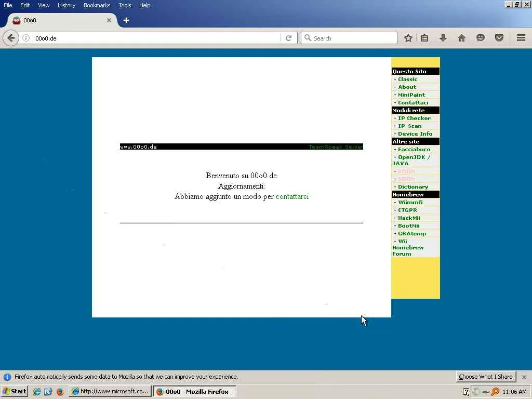Open the Classic sidebar link
532x399 pixels.
tap(407, 79)
